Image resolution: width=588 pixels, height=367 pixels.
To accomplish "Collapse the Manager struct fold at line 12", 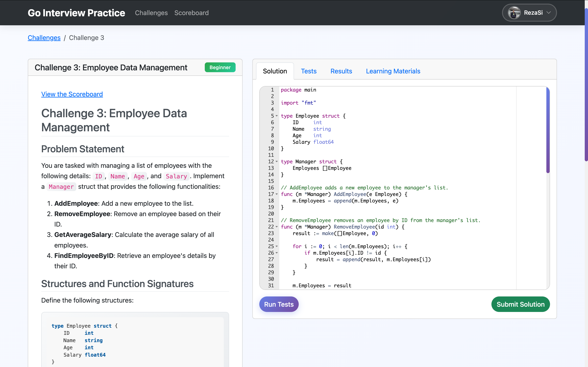I will point(277,162).
